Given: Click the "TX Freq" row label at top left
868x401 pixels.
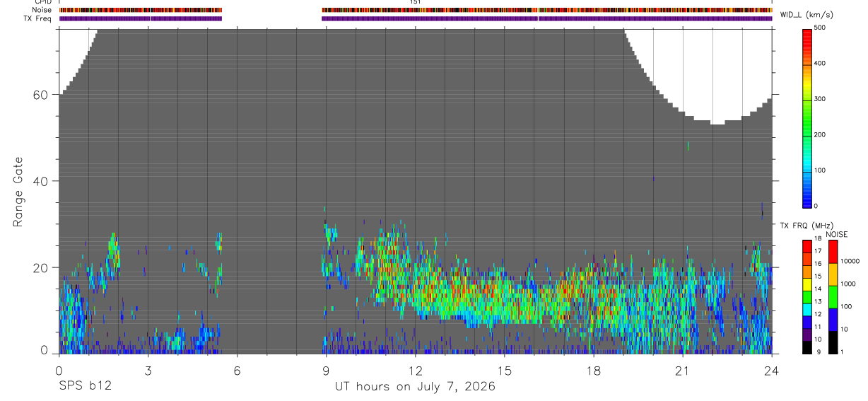Looking at the screenshot, I should 37,18.
